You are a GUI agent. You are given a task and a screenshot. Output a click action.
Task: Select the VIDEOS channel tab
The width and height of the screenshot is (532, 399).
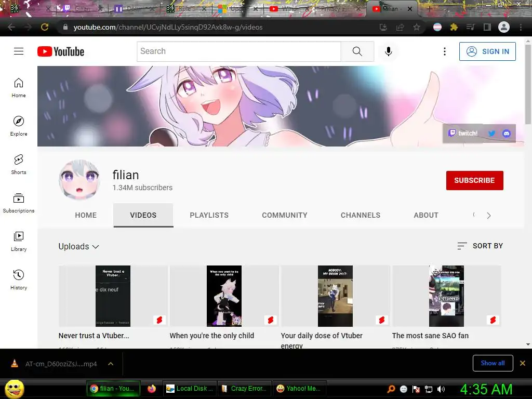click(143, 215)
